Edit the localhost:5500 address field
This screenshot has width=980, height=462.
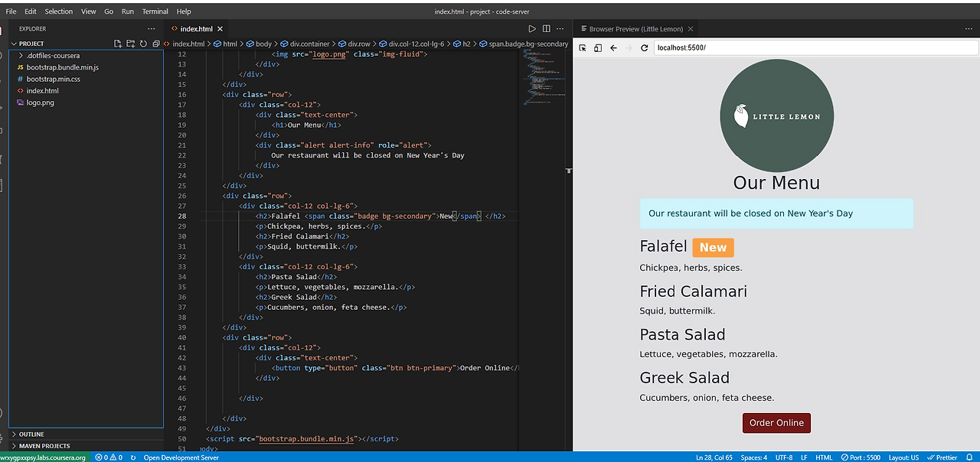pyautogui.click(x=816, y=47)
